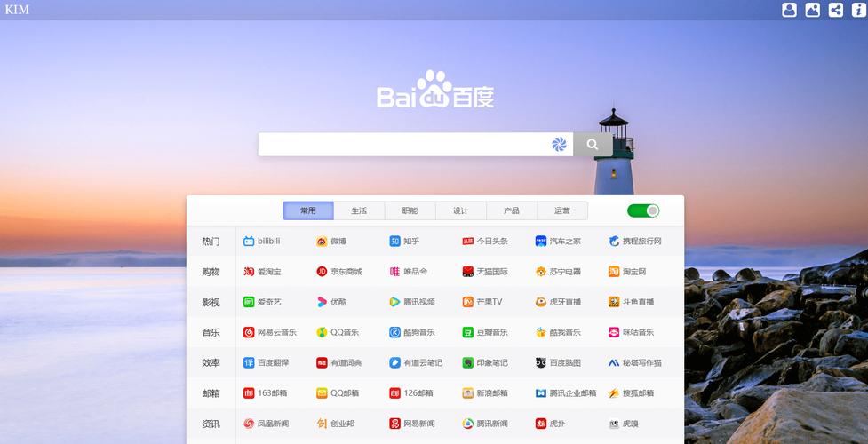The height and width of the screenshot is (444, 868).
Task: Click the 影视 category label
Action: (x=211, y=302)
